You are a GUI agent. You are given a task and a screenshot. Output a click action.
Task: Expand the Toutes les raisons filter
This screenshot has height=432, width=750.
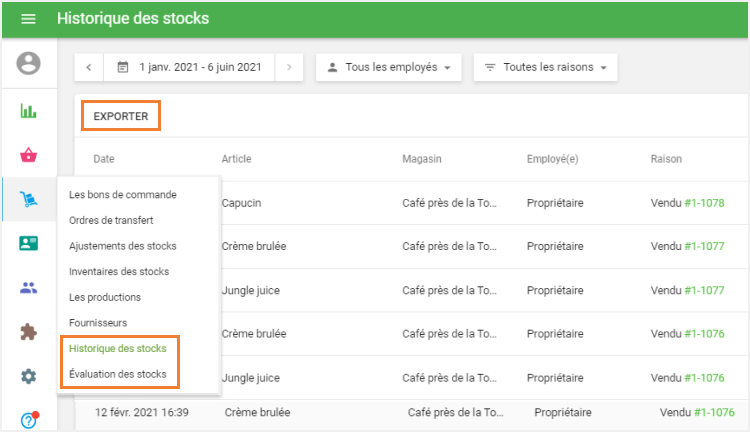[545, 68]
